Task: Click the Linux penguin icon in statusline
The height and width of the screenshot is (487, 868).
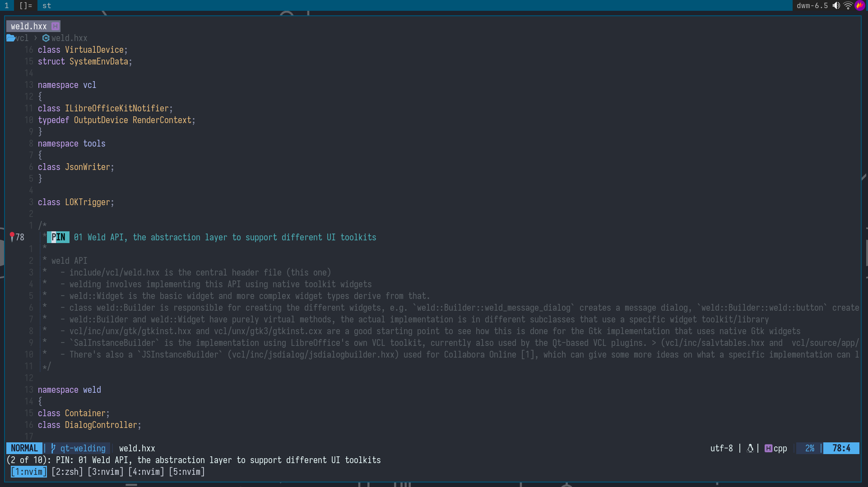Action: pos(750,448)
